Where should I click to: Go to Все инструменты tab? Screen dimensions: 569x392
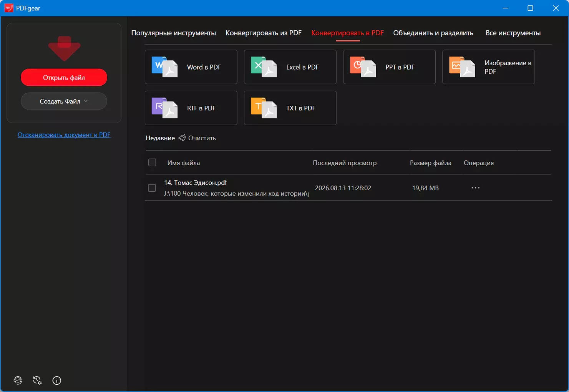pyautogui.click(x=513, y=33)
